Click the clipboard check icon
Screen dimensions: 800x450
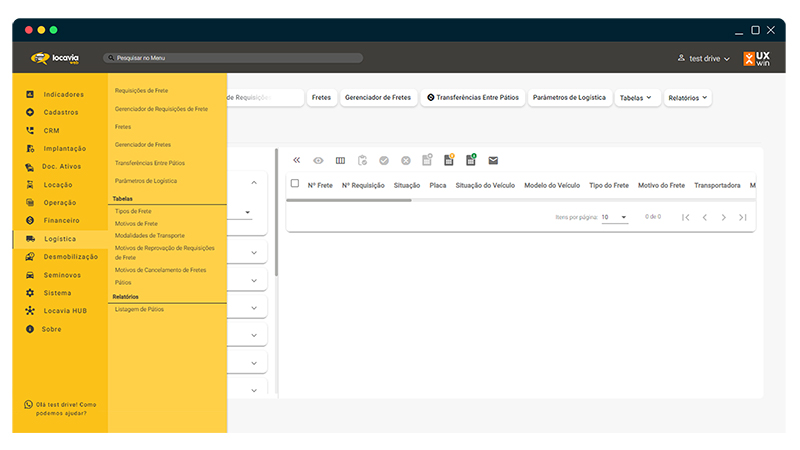pos(362,161)
